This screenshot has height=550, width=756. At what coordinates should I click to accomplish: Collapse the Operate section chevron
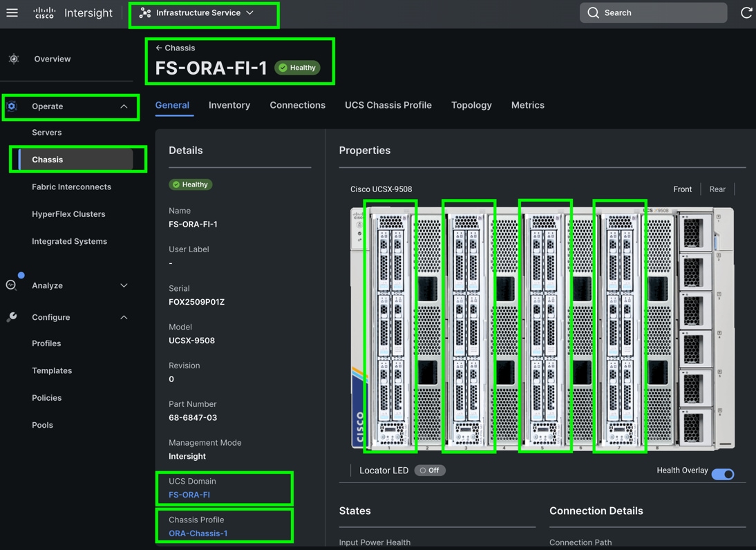[x=124, y=106]
